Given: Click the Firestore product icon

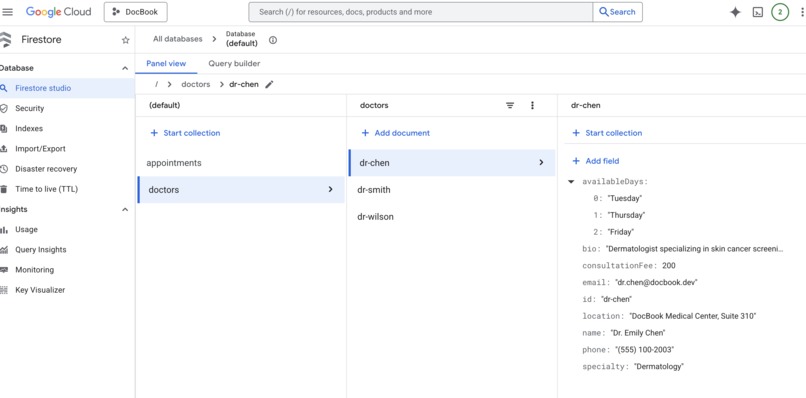Looking at the screenshot, I should pos(5,40).
